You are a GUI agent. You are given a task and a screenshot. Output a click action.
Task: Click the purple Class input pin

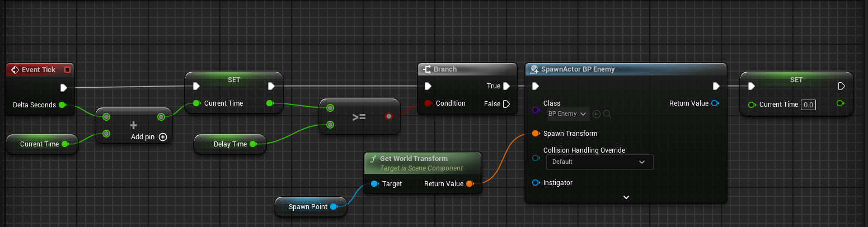536,109
